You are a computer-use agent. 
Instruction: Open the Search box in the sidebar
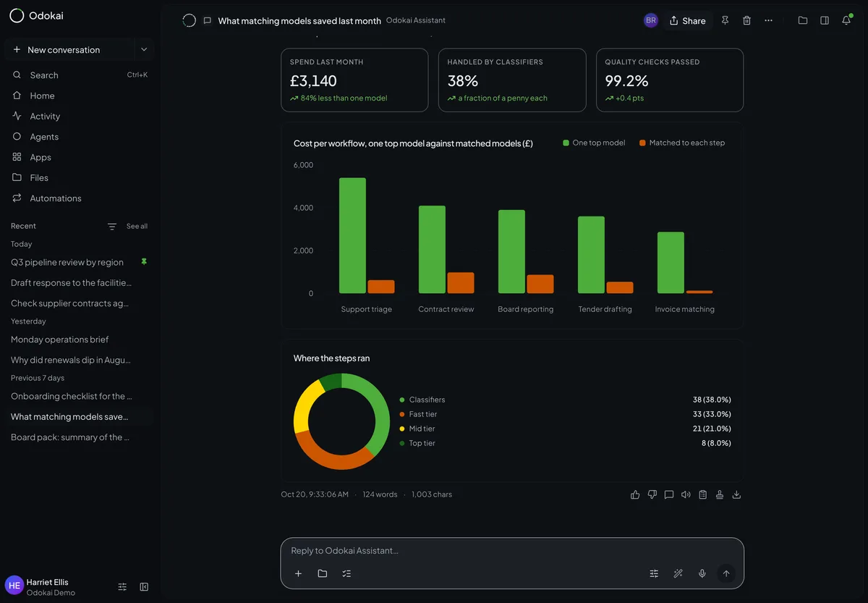tap(80, 75)
